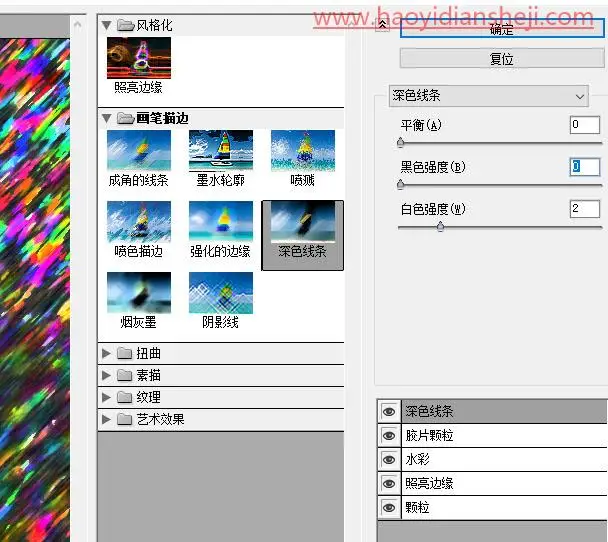The width and height of the screenshot is (608, 542).
Task: Click the 复位 button
Action: click(502, 59)
